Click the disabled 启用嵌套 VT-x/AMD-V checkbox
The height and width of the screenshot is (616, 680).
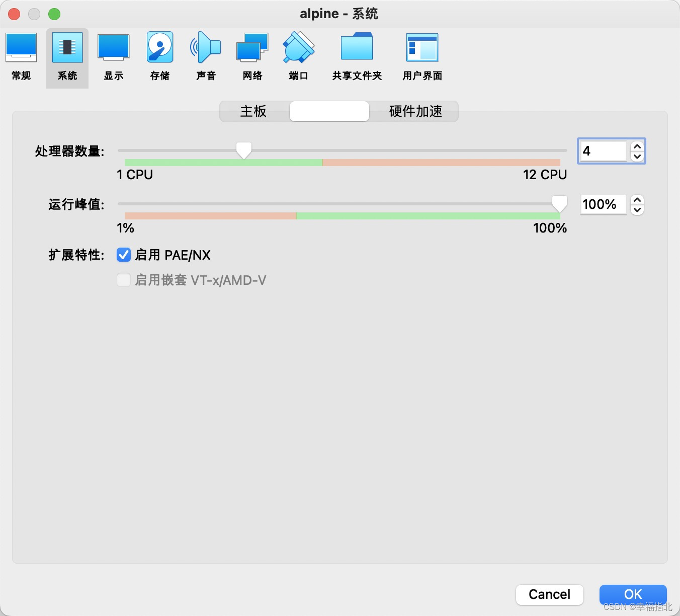point(124,280)
